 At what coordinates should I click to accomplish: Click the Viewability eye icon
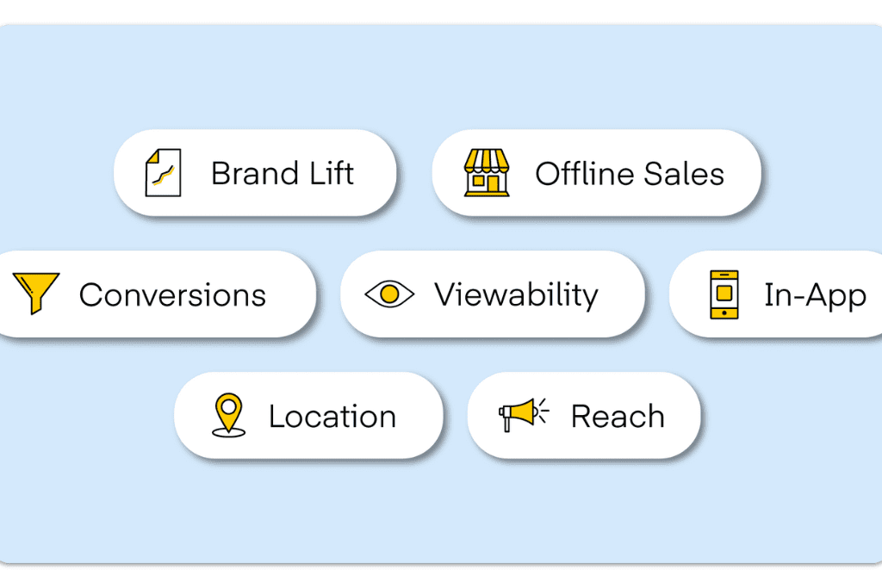[x=389, y=294]
